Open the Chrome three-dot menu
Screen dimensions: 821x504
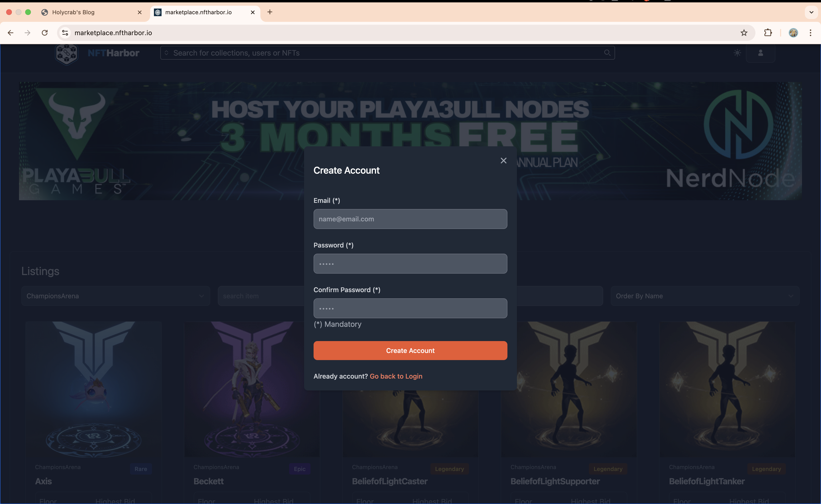pyautogui.click(x=811, y=33)
